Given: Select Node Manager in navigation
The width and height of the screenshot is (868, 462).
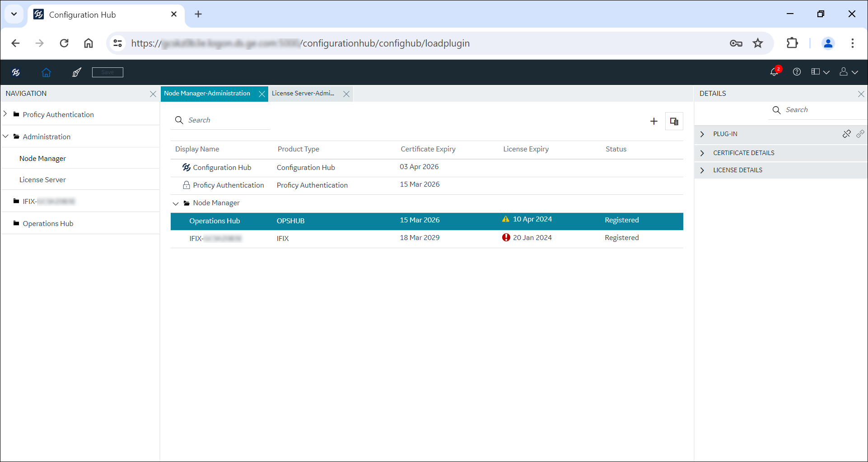Looking at the screenshot, I should click(x=43, y=158).
